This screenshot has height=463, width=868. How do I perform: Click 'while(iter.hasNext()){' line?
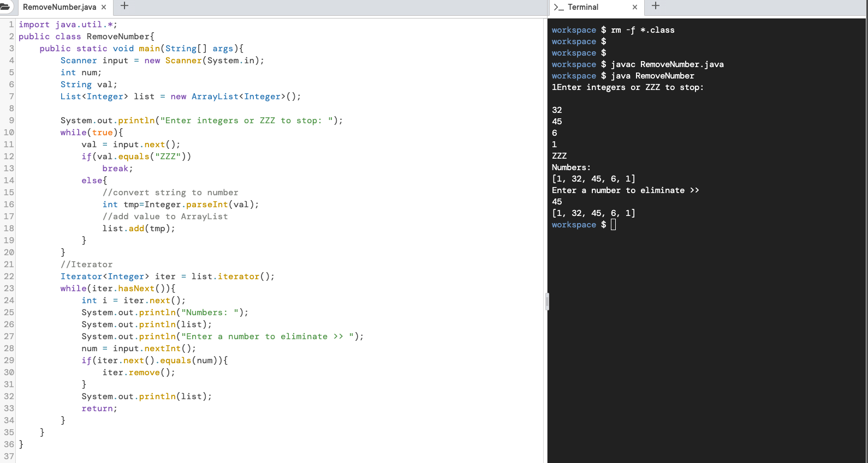click(x=118, y=288)
